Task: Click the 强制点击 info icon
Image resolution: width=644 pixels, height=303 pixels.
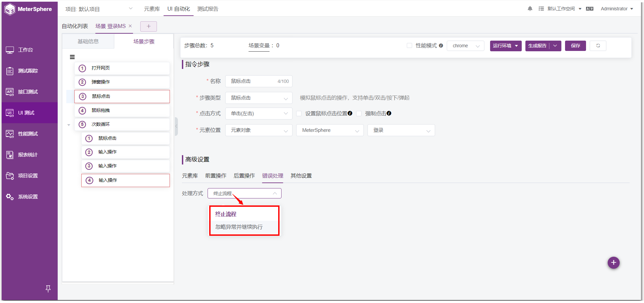Action: click(389, 113)
